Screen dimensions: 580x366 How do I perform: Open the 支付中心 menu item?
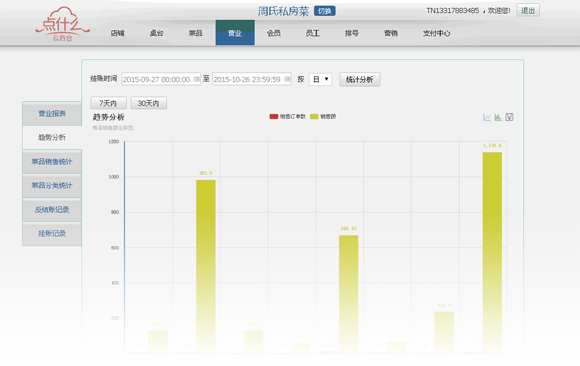pyautogui.click(x=436, y=33)
